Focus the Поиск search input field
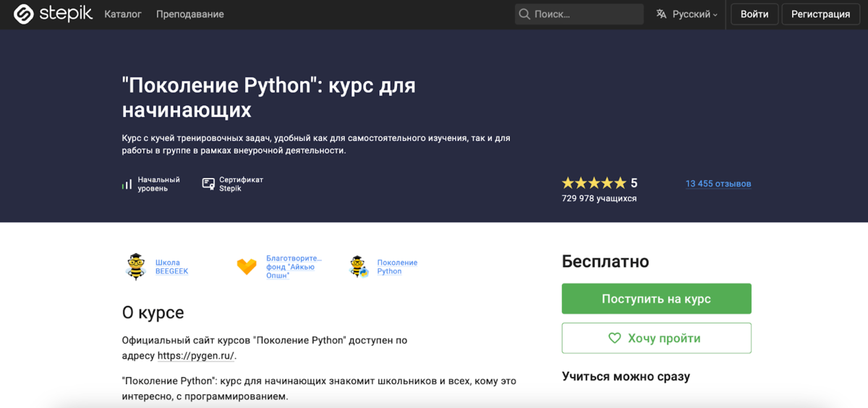The height and width of the screenshot is (408, 868). [586, 14]
